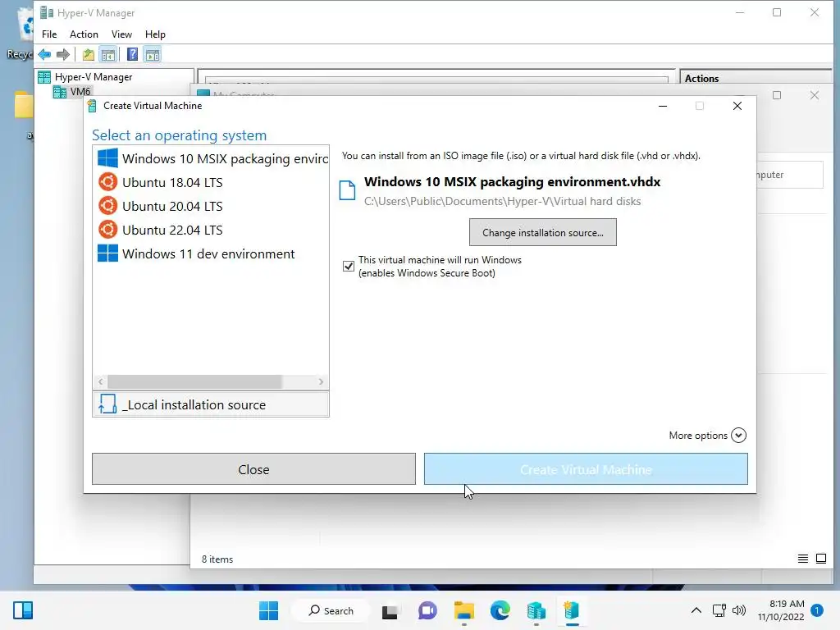The image size is (840, 630).
Task: Click the volume speaker tray icon
Action: tap(739, 610)
